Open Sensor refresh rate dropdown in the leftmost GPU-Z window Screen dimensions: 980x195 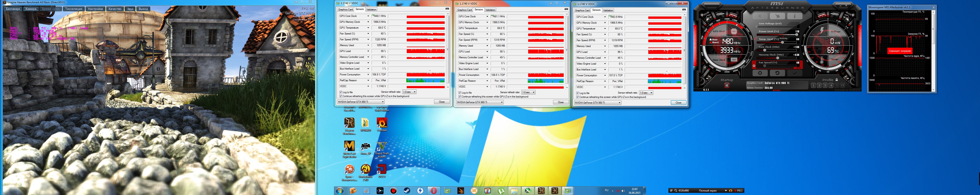pos(409,92)
